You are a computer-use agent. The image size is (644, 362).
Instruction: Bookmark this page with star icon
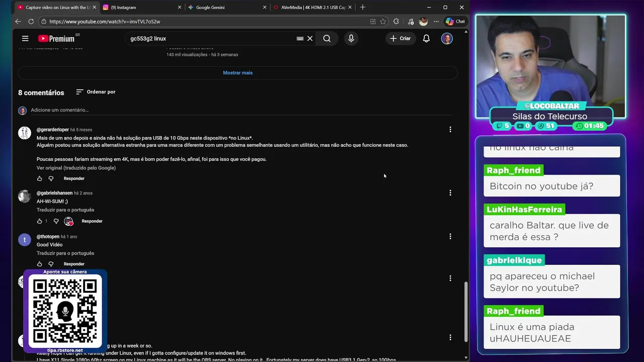tap(383, 22)
